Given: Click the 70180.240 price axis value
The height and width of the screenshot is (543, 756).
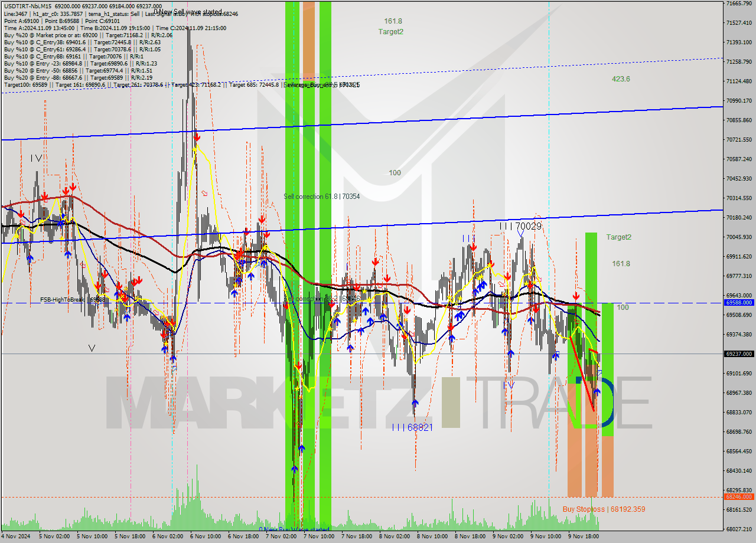Looking at the screenshot, I should pos(739,218).
